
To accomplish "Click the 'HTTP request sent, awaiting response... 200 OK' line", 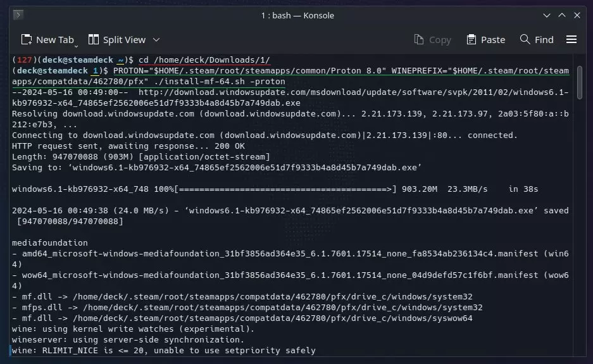I will (128, 146).
